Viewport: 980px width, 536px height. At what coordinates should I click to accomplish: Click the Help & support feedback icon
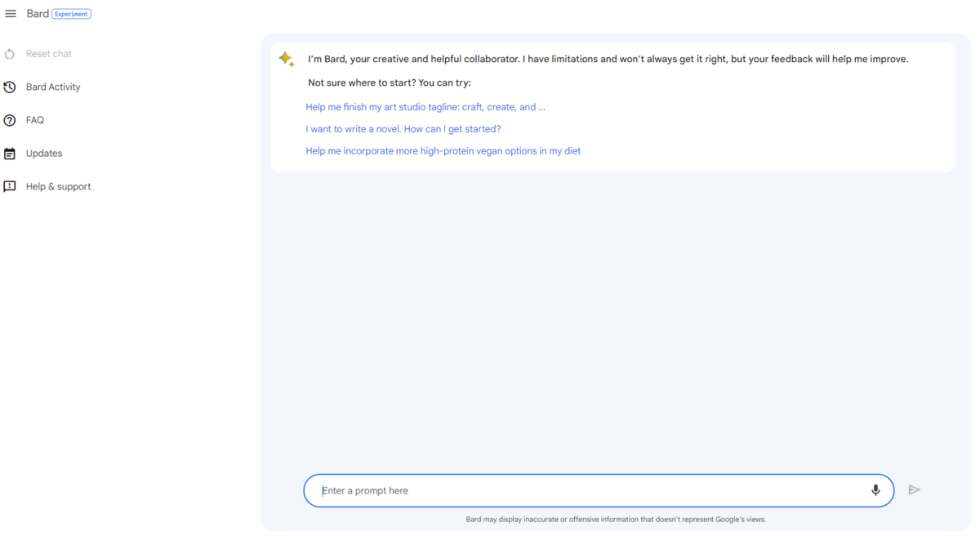coord(10,186)
